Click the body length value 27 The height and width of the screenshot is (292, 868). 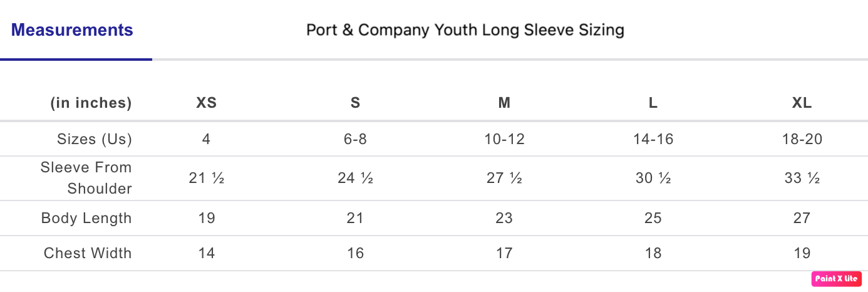pyautogui.click(x=802, y=218)
